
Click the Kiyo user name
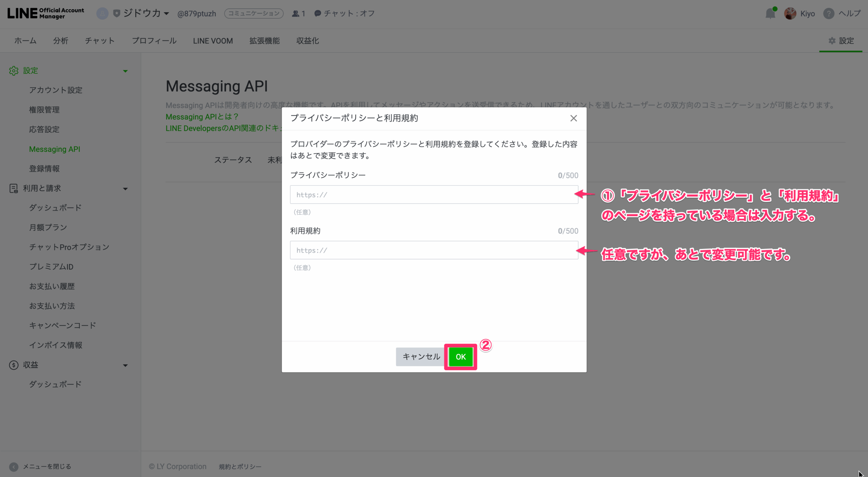pyautogui.click(x=808, y=14)
